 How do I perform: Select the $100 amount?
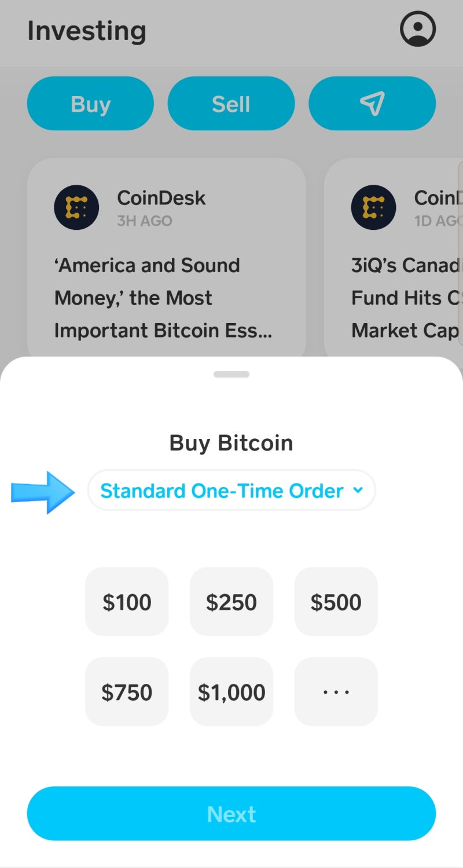127,602
